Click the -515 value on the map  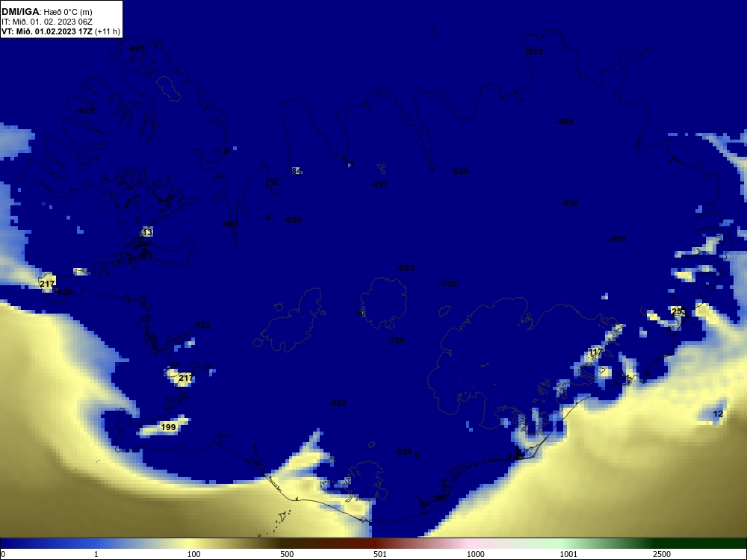(534, 52)
